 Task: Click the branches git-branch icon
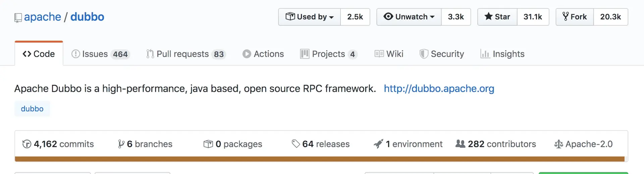(121, 144)
